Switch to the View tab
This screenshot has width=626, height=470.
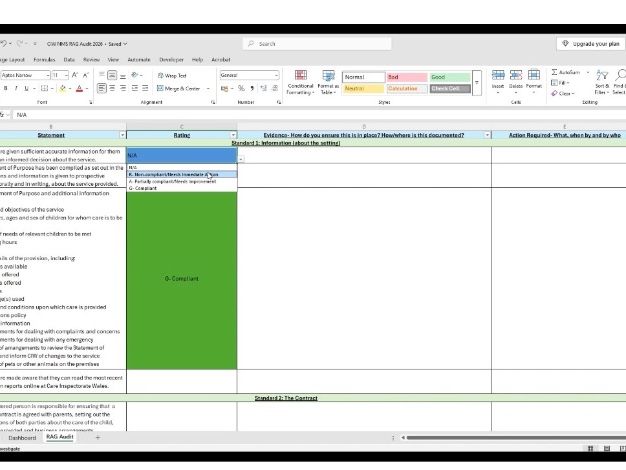coord(113,60)
